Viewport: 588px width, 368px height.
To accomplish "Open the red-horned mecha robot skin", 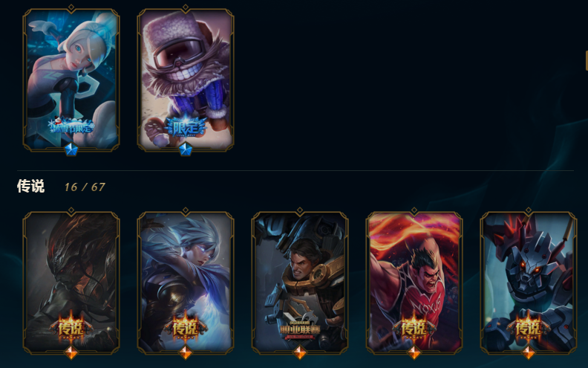I will [x=529, y=283].
